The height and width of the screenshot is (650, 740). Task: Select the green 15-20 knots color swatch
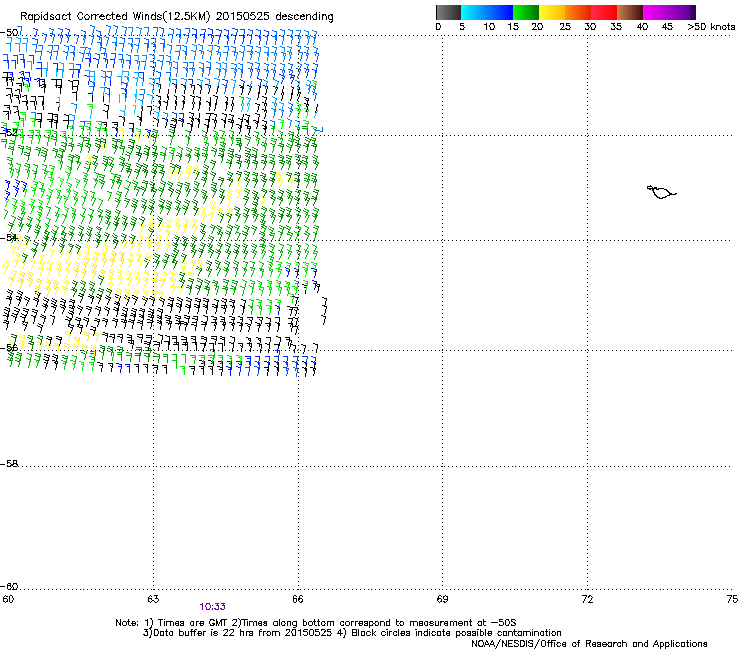526,12
